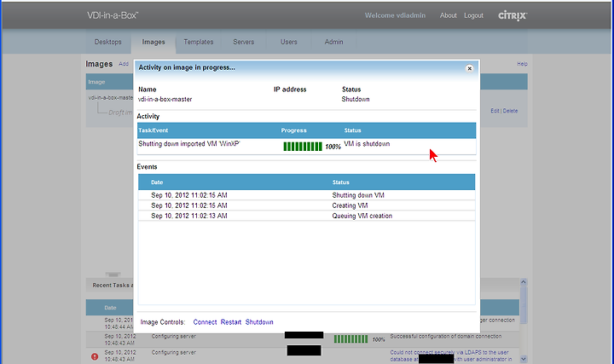614x364 pixels.
Task: Click the dialog's 'vdi-in-a-box-master' name
Action: coord(165,100)
